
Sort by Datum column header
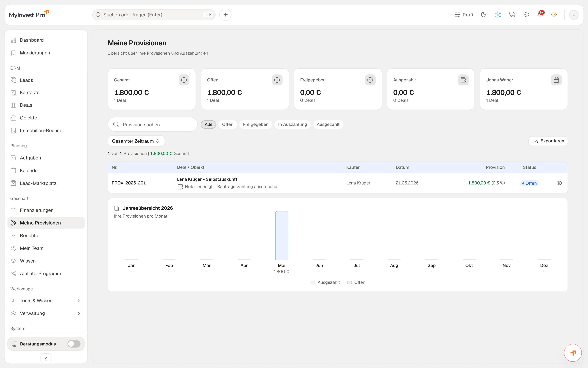(x=402, y=167)
